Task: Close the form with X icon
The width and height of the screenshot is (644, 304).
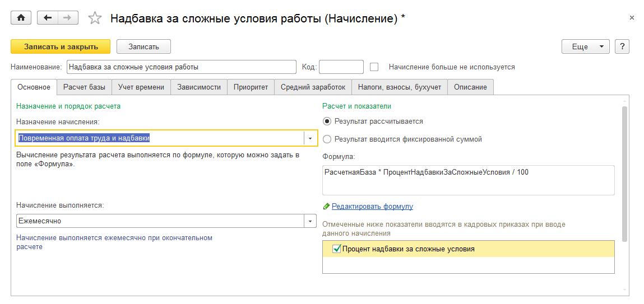Action: tap(632, 18)
